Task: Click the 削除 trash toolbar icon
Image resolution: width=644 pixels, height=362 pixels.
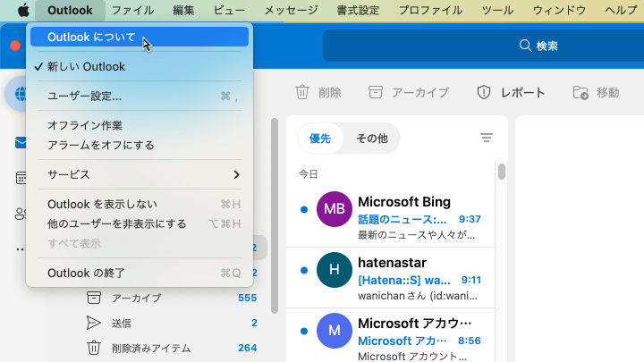Action: click(x=302, y=92)
